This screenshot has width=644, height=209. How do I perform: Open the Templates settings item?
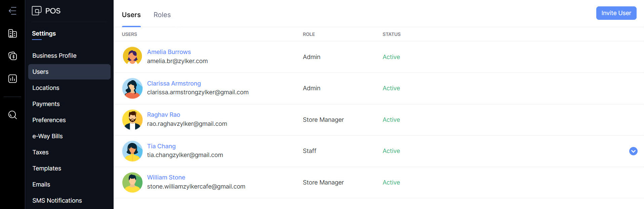(47, 168)
